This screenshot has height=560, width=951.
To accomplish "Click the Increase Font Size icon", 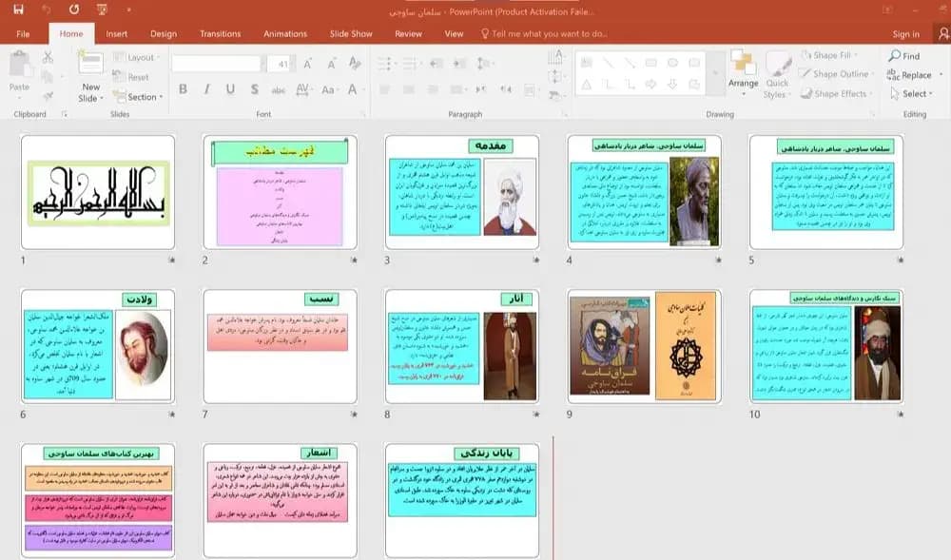I will tap(307, 64).
